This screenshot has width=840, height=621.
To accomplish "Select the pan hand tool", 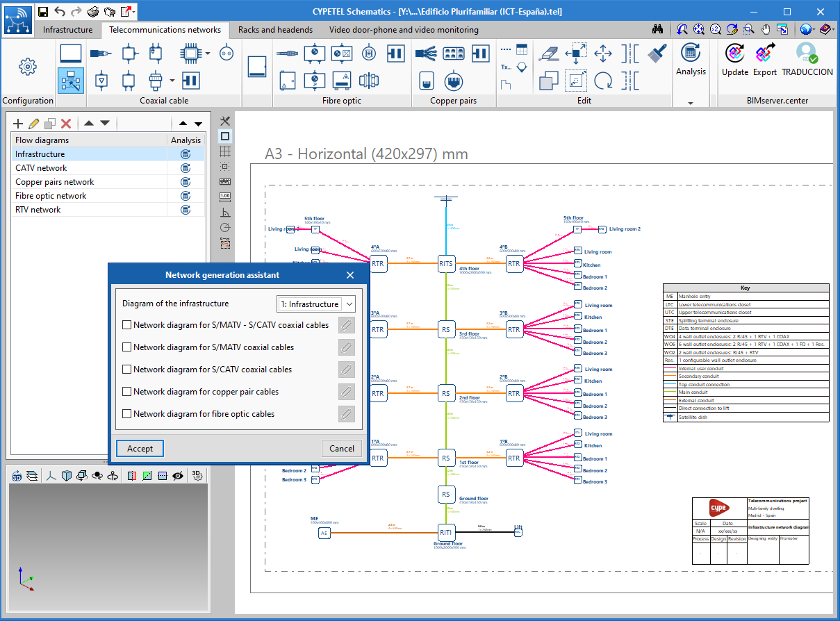I will point(766,29).
